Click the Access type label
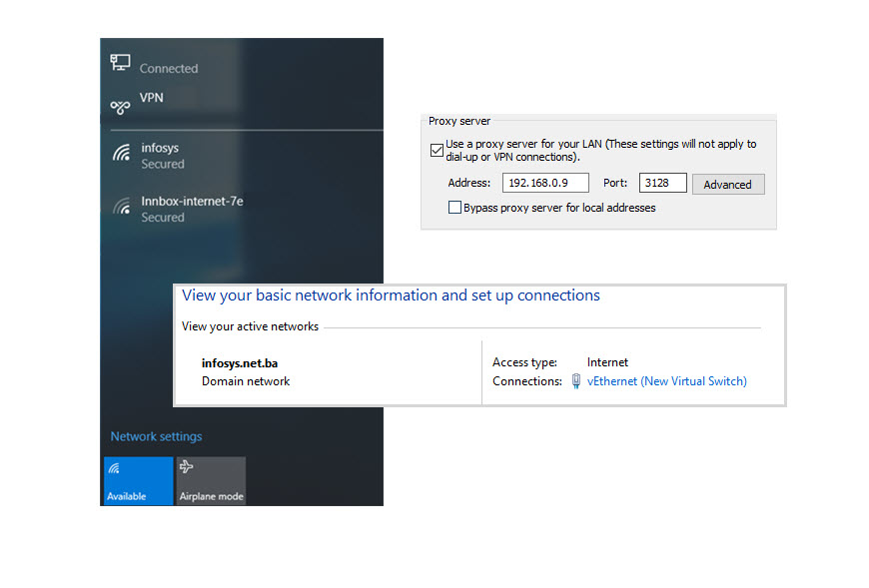Image resolution: width=869 pixels, height=588 pixels. point(524,362)
